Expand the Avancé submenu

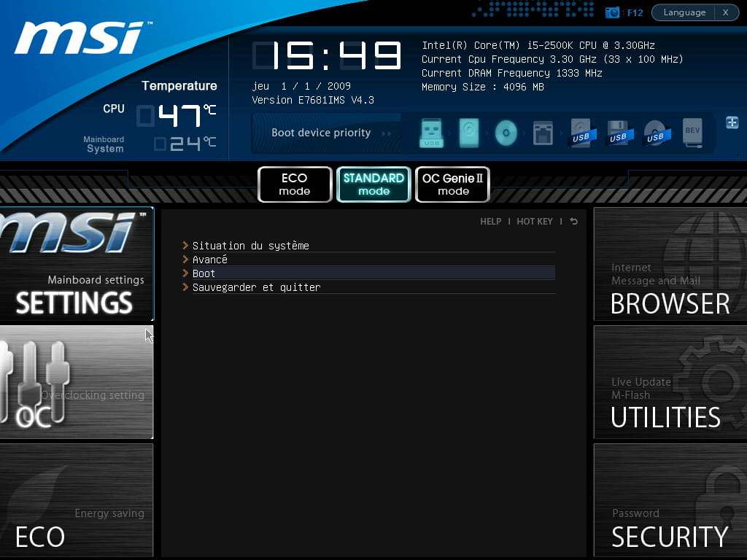(x=210, y=260)
